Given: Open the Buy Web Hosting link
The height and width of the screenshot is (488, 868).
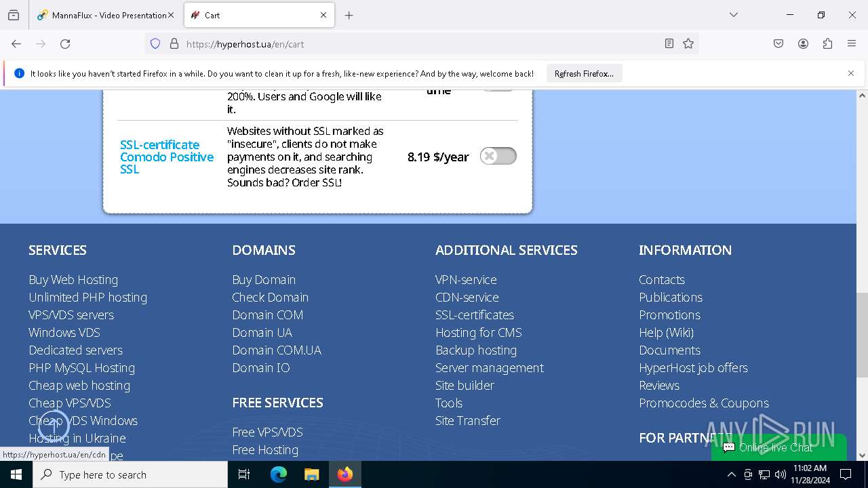Looking at the screenshot, I should (73, 279).
